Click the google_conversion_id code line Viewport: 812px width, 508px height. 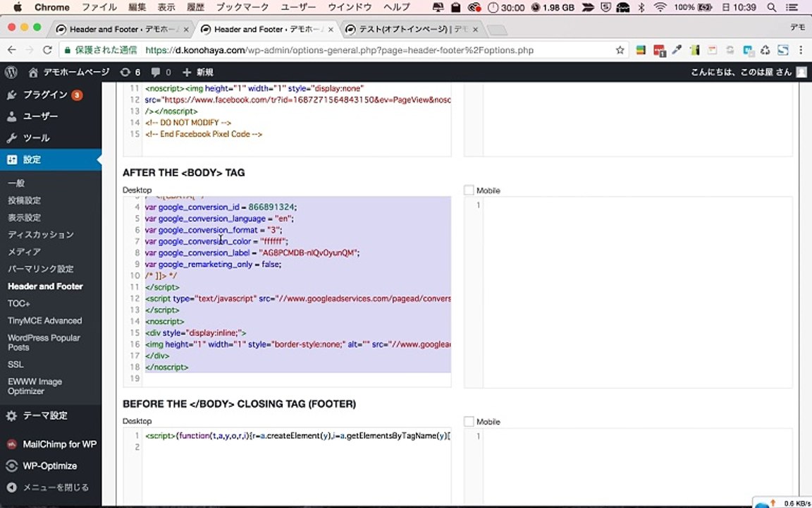221,207
